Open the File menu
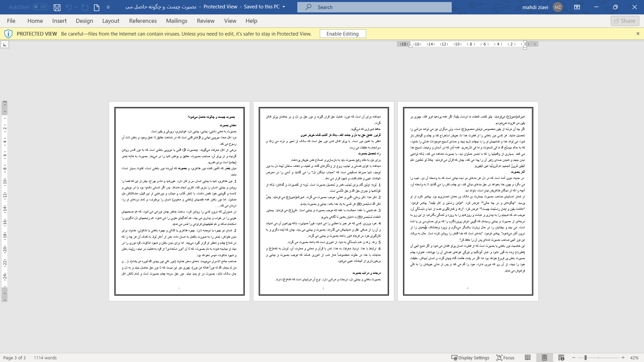Image resolution: width=644 pixels, height=362 pixels. [11, 21]
